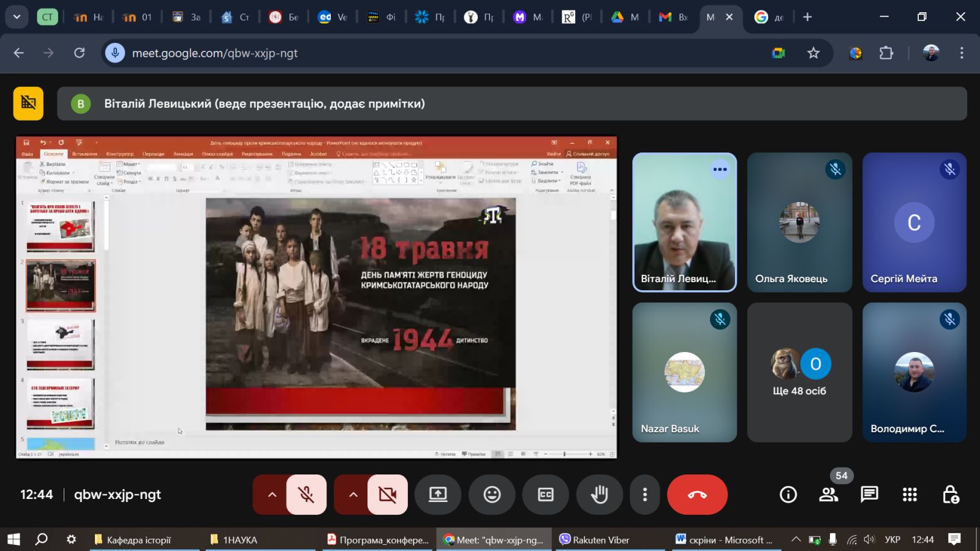Close the current Meet tab
Viewport: 980px width, 551px height.
(x=729, y=17)
